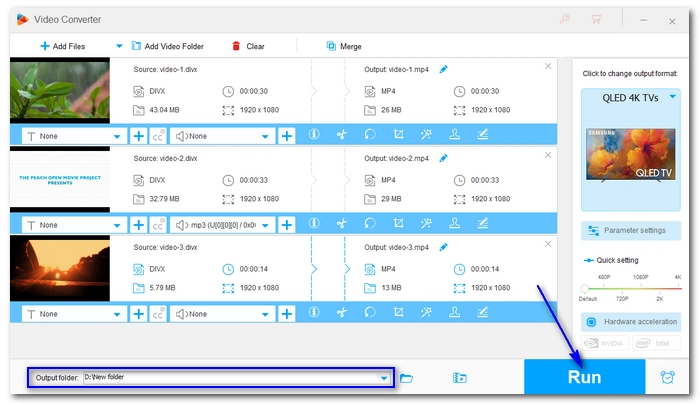Viewport: 700px width, 405px height.
Task: Rename output video-2.mp4 with pencil icon
Action: point(443,158)
